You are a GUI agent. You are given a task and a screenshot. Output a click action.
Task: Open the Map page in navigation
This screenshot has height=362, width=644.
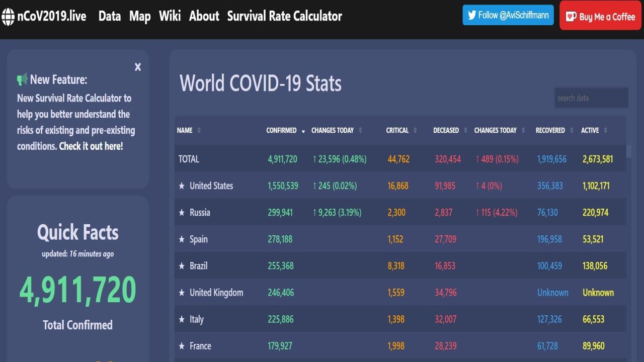pyautogui.click(x=140, y=16)
